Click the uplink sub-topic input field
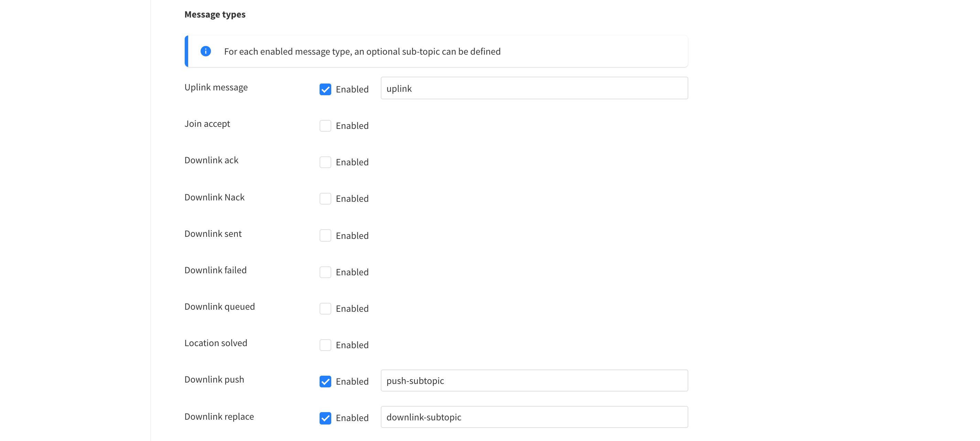This screenshot has height=441, width=980. tap(534, 88)
